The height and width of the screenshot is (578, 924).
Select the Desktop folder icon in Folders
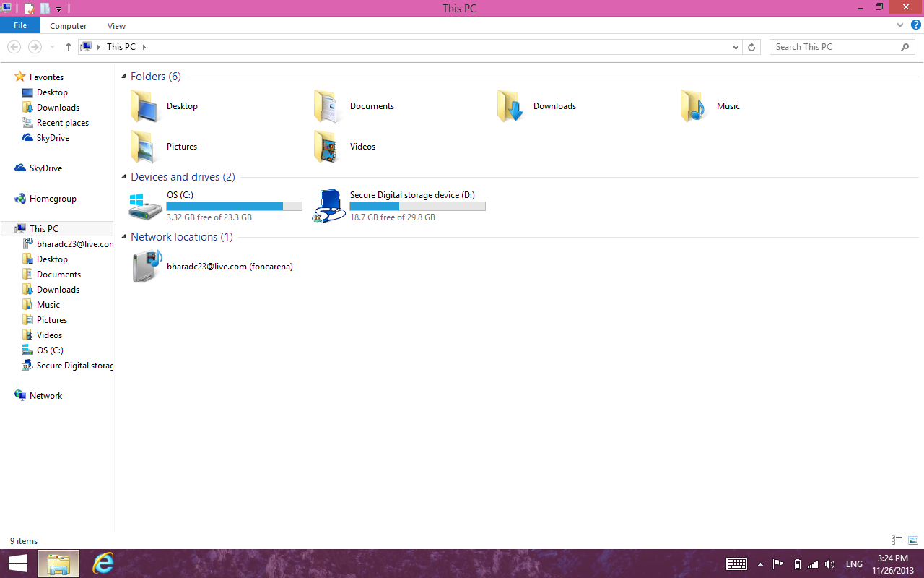[x=144, y=106]
